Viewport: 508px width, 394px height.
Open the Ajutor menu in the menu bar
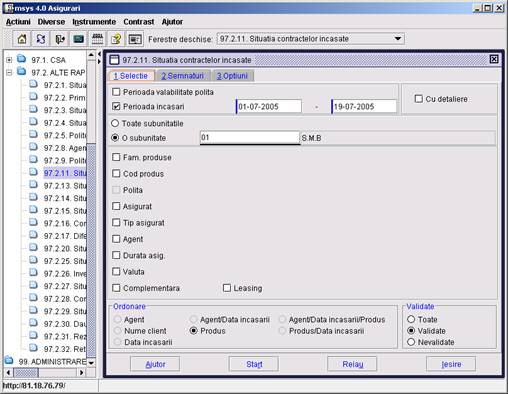click(x=172, y=22)
